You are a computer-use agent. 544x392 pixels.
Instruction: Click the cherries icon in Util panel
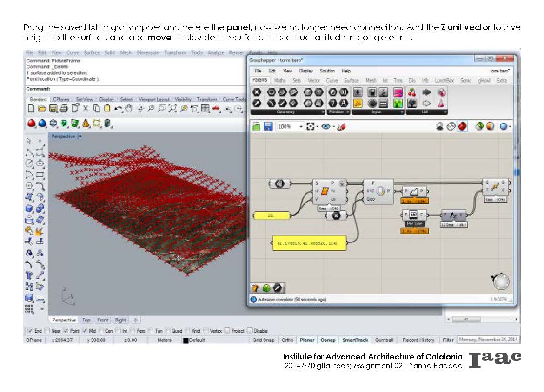[412, 92]
